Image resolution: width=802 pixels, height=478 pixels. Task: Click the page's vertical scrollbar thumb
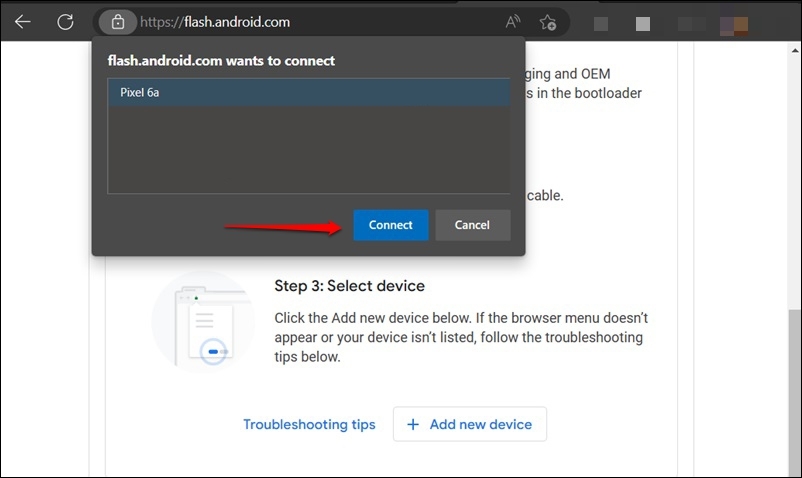coord(795,393)
